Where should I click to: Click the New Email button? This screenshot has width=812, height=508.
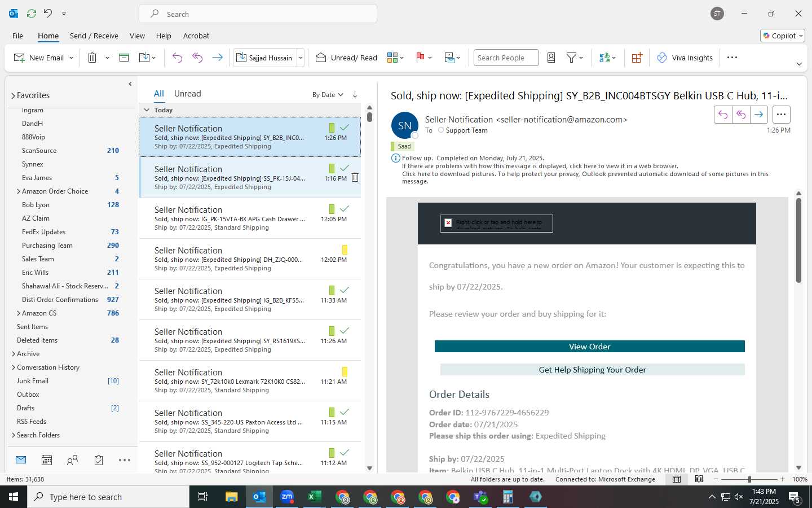(38, 58)
